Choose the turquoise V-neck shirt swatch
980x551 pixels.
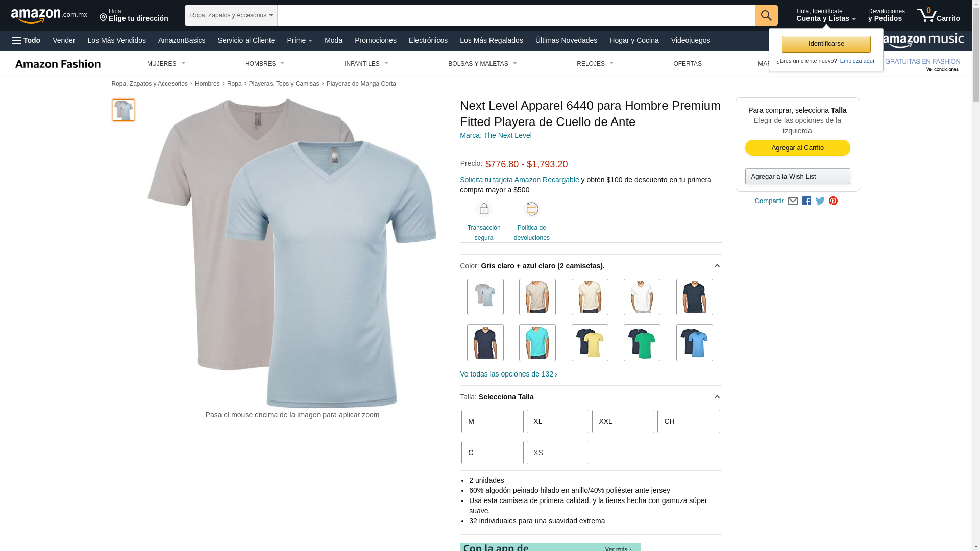(x=537, y=343)
